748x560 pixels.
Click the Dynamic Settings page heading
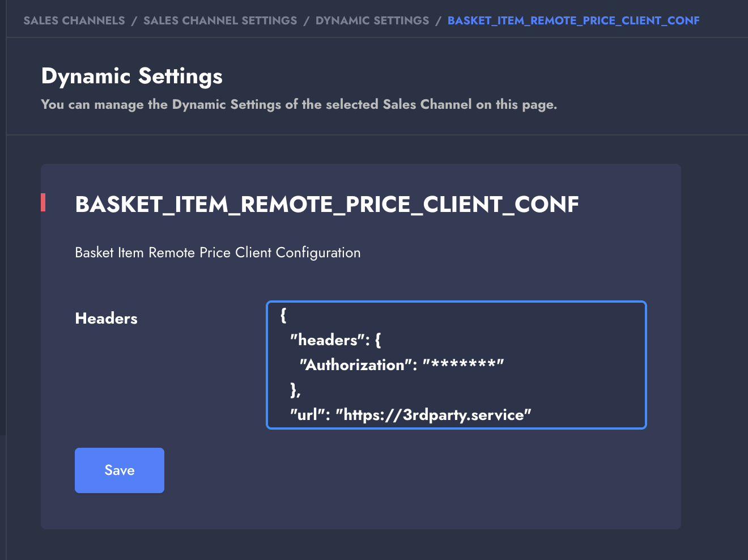[131, 76]
